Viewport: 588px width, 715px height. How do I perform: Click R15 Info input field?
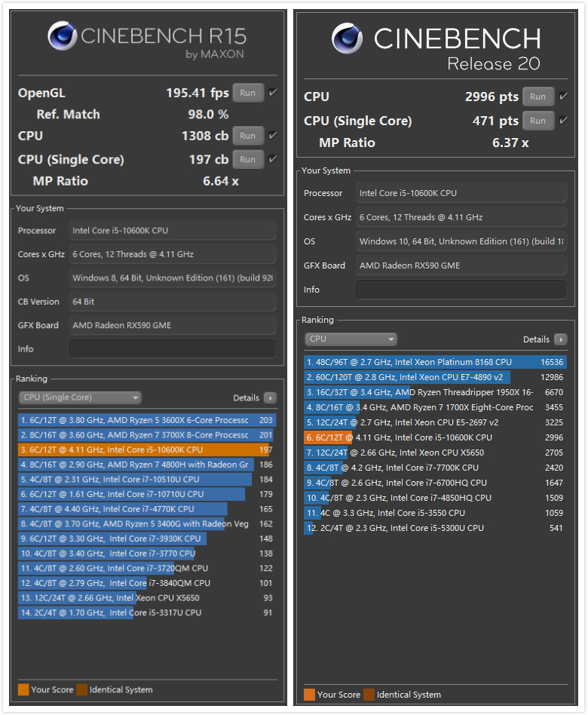(x=173, y=349)
